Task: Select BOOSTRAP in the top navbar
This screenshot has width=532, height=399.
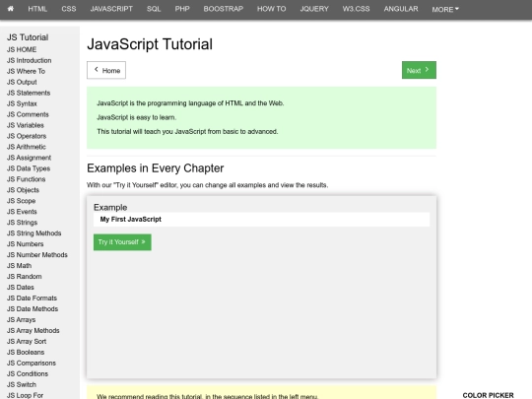Action: 224,9
